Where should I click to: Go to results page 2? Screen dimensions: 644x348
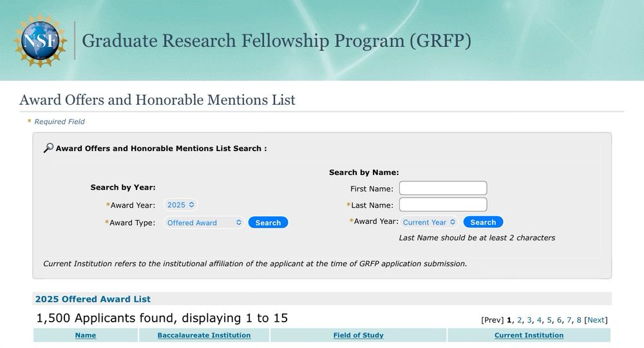point(519,320)
